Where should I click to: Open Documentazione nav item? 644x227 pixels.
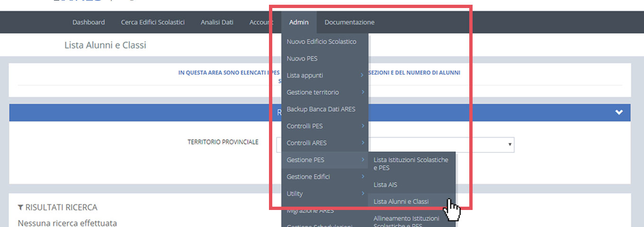(349, 22)
